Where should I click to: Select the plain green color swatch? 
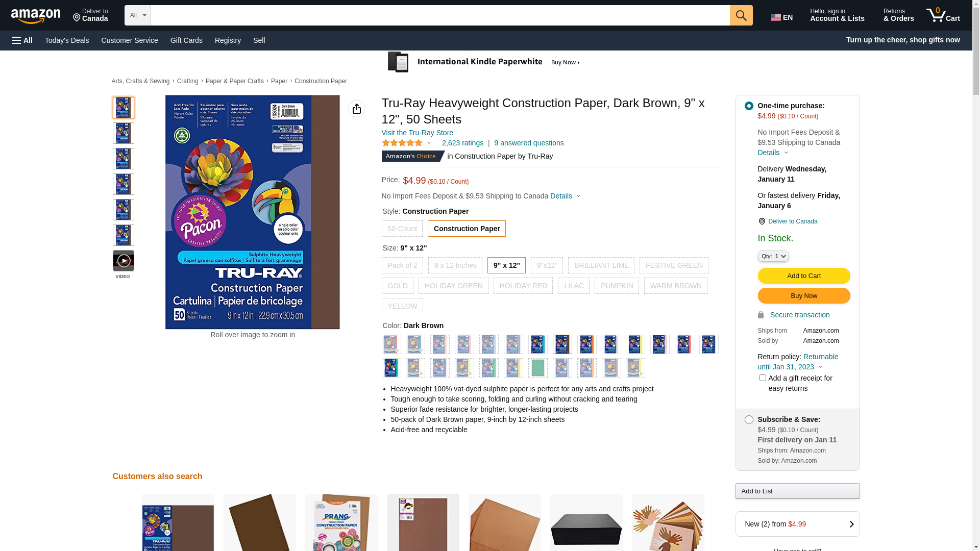pyautogui.click(x=538, y=368)
